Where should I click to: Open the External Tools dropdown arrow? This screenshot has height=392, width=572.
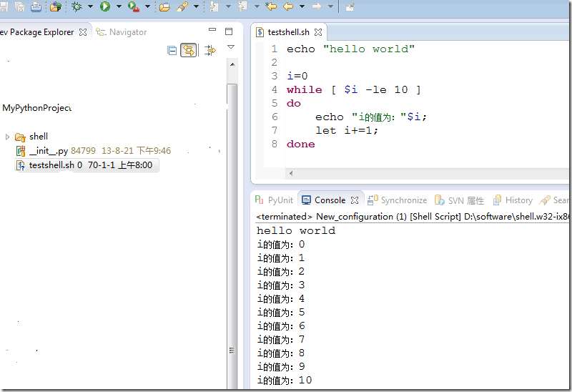(147, 6)
